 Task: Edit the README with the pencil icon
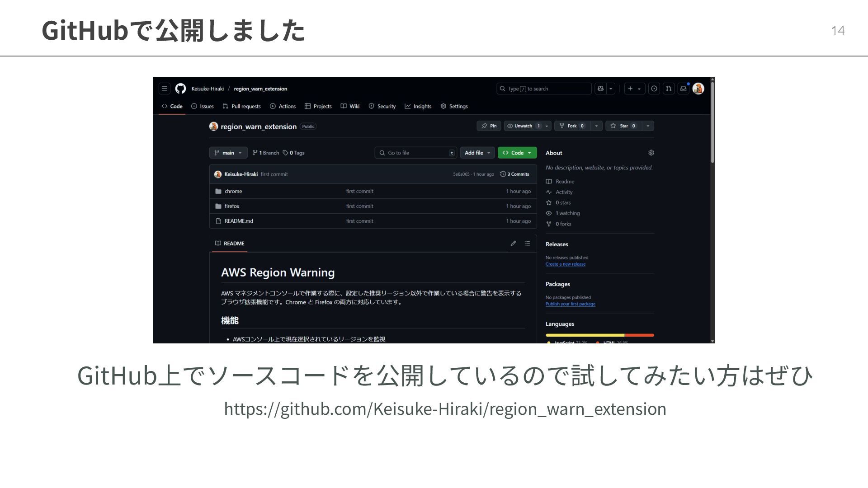[x=513, y=243]
